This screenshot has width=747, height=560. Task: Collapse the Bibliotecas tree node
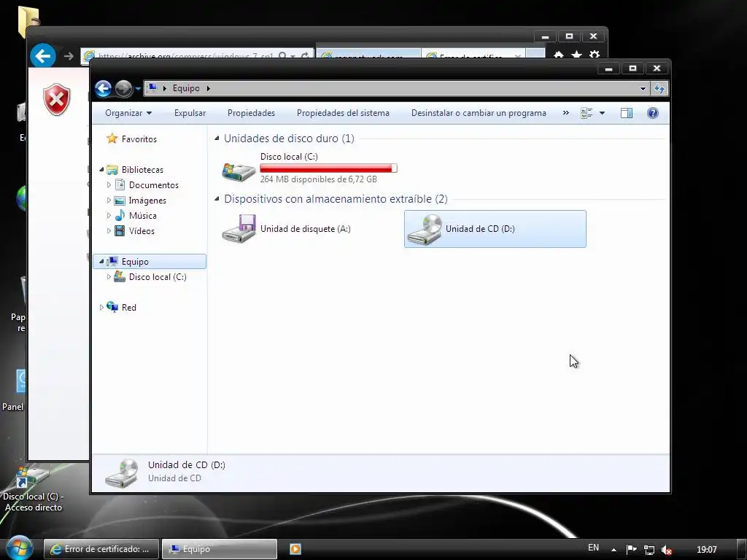(101, 169)
